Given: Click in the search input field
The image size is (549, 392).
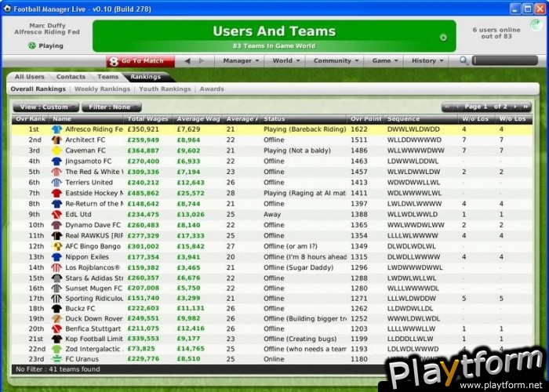Looking at the screenshot, I should tap(504, 61).
